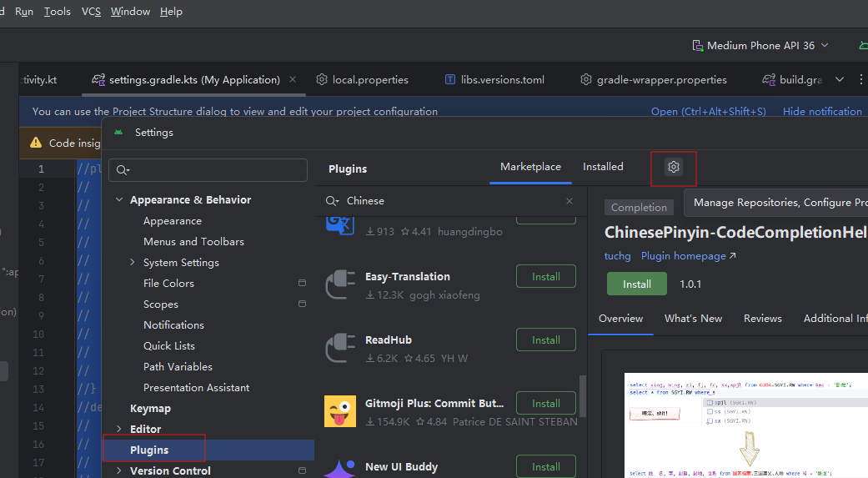The width and height of the screenshot is (868, 478).
Task: Select the ReadHub plugin icon
Action: point(340,348)
